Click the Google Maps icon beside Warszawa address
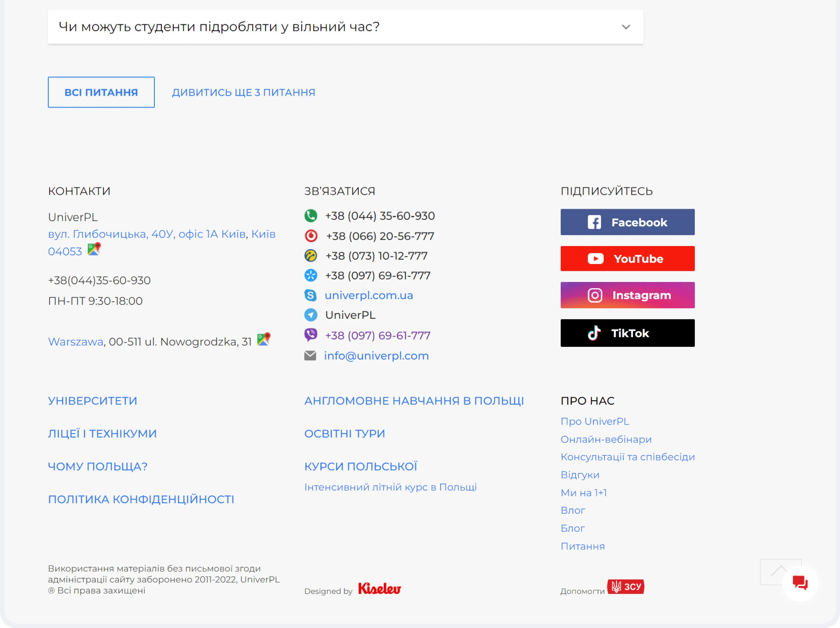840x628 pixels. click(x=264, y=339)
